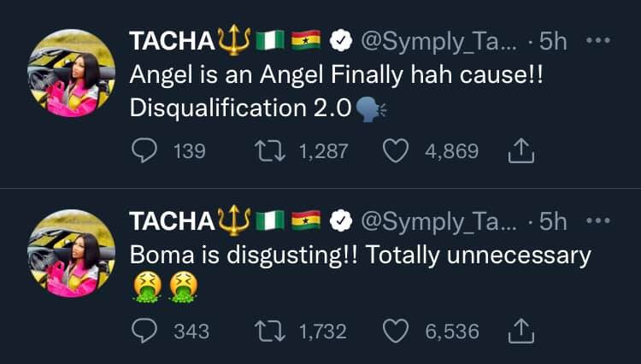Reply to the Angel disqualification tweet
The image size is (641, 364).
[144, 151]
